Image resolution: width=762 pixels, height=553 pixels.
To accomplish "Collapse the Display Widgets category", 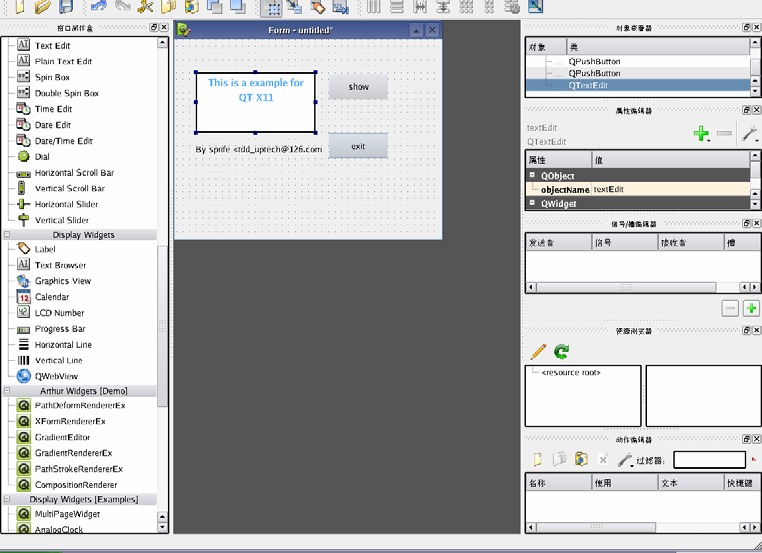I will [x=7, y=235].
